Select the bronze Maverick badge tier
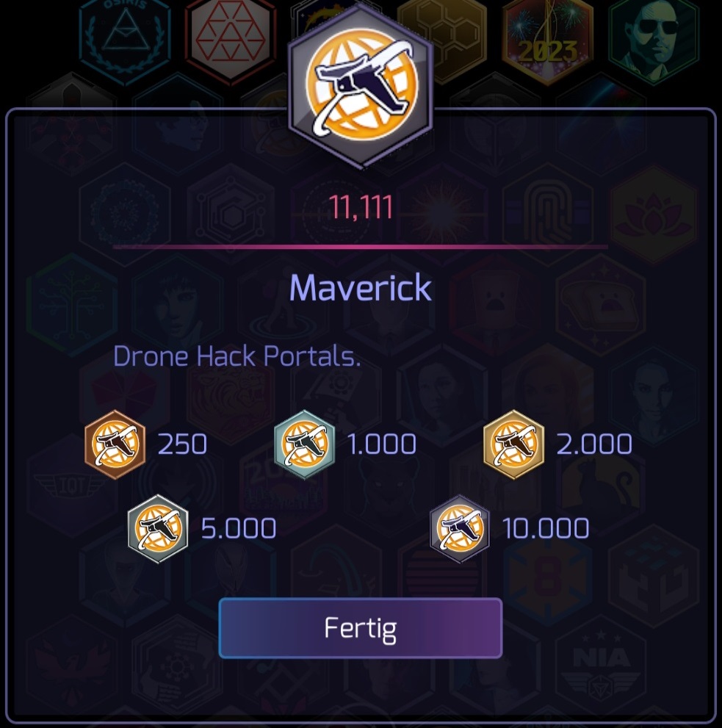The height and width of the screenshot is (728, 722). click(x=115, y=444)
